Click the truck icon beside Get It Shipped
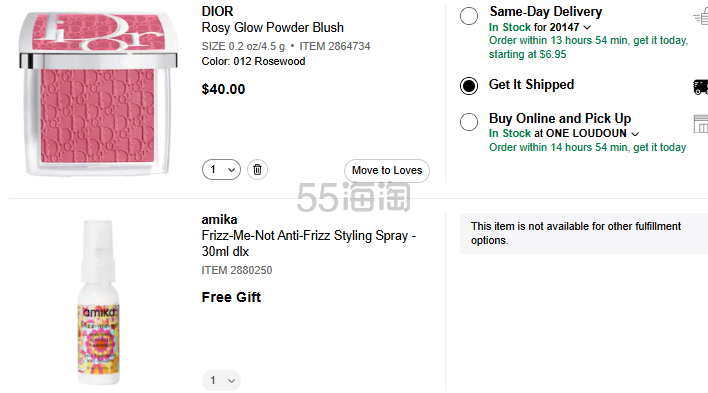 pyautogui.click(x=700, y=86)
